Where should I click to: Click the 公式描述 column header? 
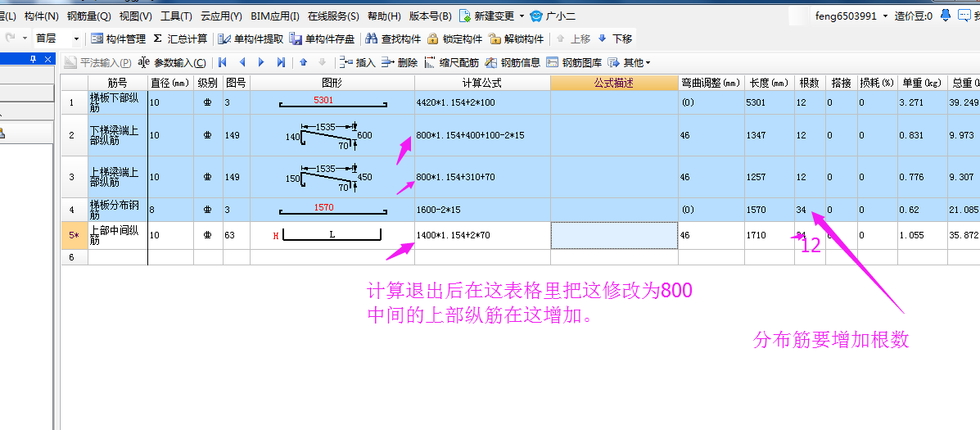614,83
